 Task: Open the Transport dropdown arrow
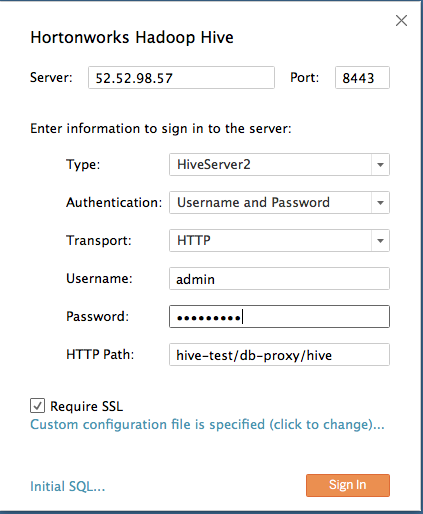coord(380,241)
